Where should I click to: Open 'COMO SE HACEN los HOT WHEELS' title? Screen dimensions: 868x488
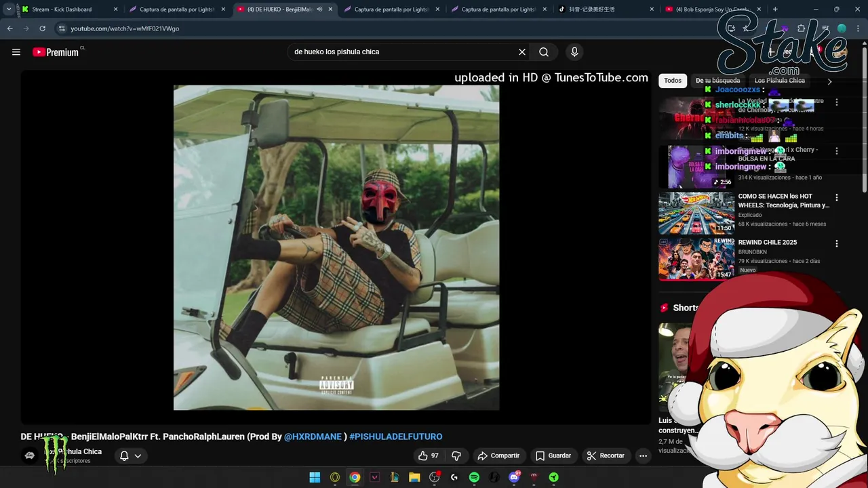pos(783,201)
